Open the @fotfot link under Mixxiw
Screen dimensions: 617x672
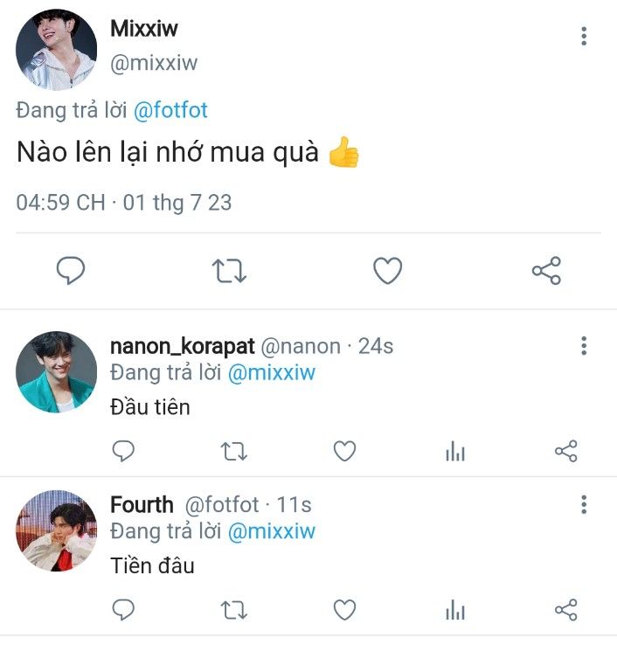(x=170, y=111)
